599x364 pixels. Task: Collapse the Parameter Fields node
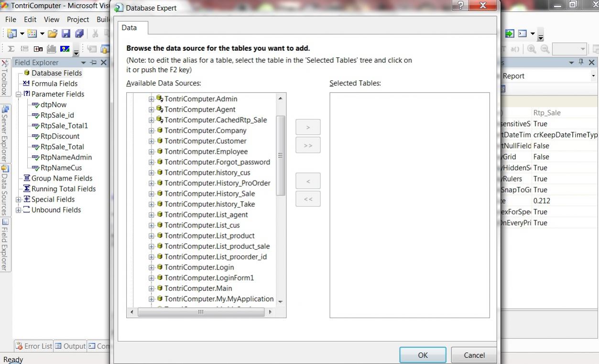(18, 94)
